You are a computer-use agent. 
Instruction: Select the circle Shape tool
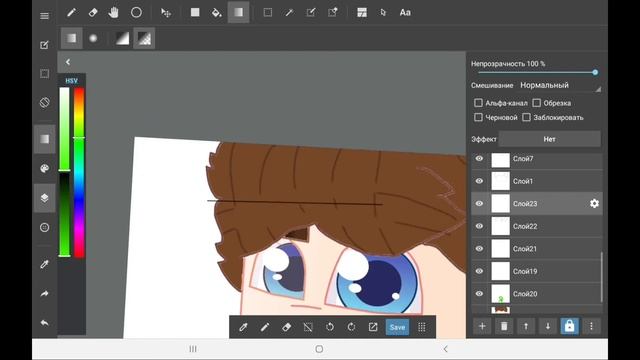pyautogui.click(x=136, y=13)
